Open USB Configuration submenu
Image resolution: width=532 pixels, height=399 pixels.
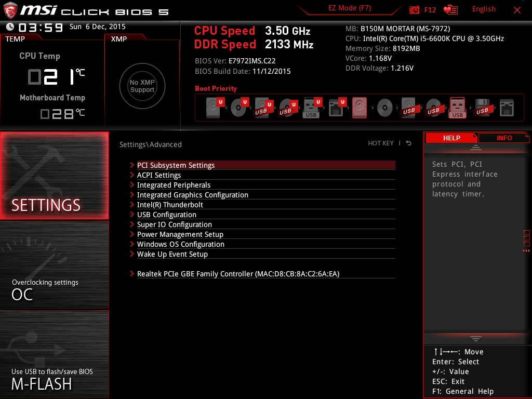[x=166, y=215]
